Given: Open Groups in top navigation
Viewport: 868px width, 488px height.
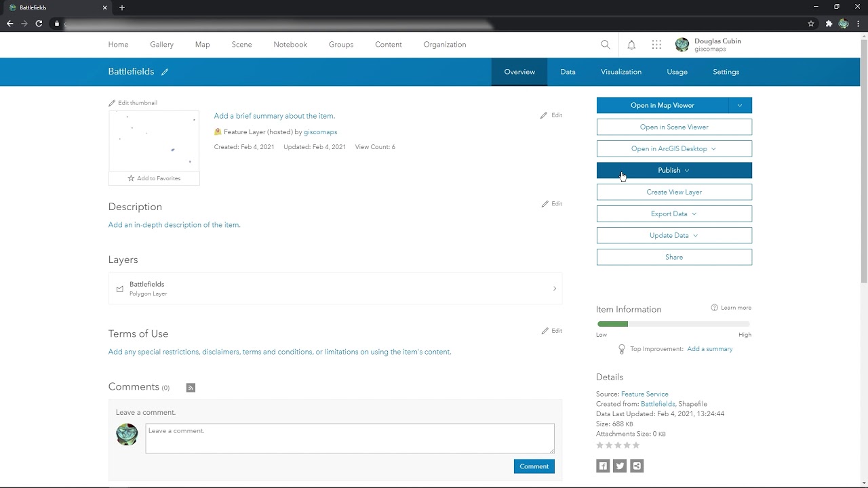Looking at the screenshot, I should tap(341, 45).
